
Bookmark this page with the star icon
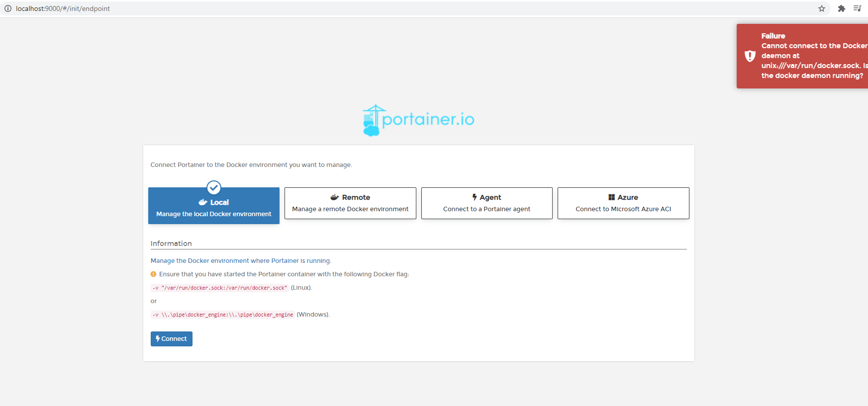822,8
